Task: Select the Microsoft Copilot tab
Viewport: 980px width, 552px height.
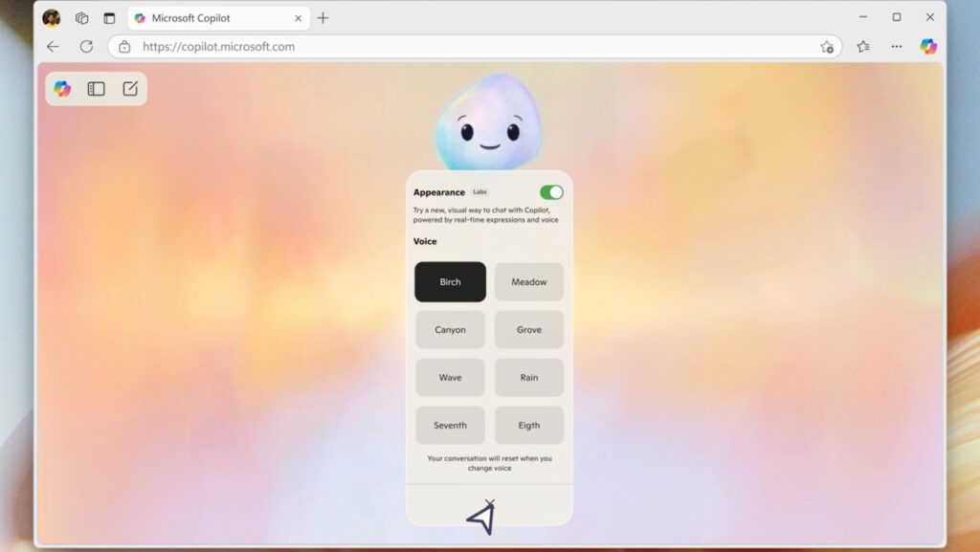Action: [x=218, y=18]
